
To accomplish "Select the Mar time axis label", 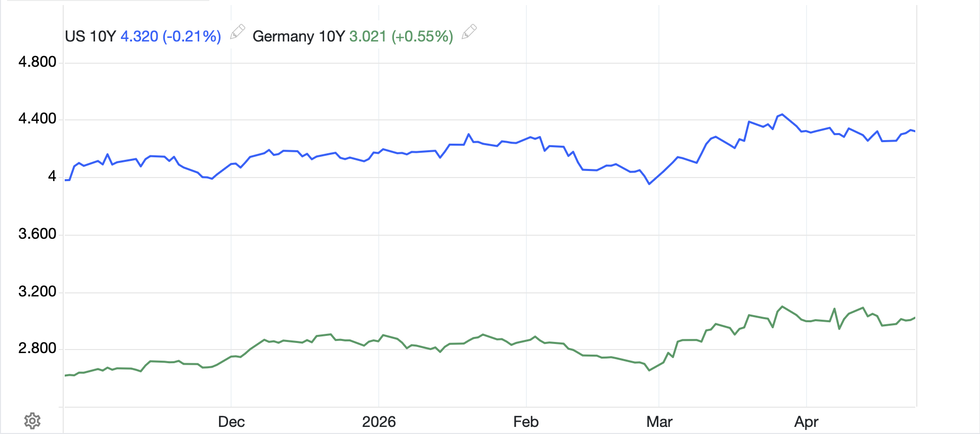I will [x=659, y=422].
